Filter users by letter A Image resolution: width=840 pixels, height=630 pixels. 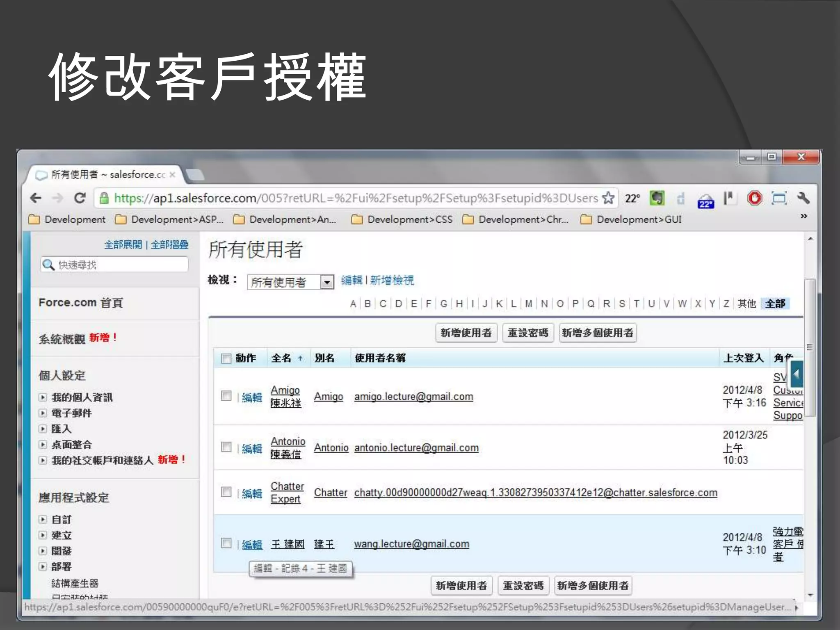point(353,304)
